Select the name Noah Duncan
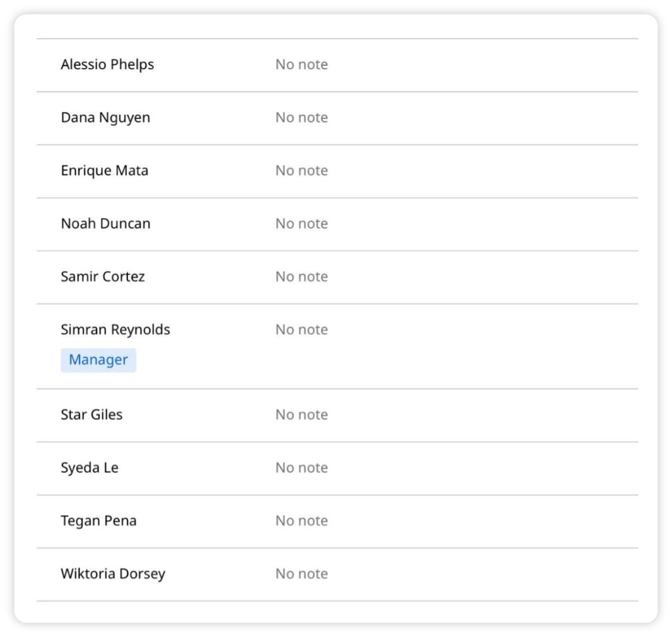 [105, 224]
